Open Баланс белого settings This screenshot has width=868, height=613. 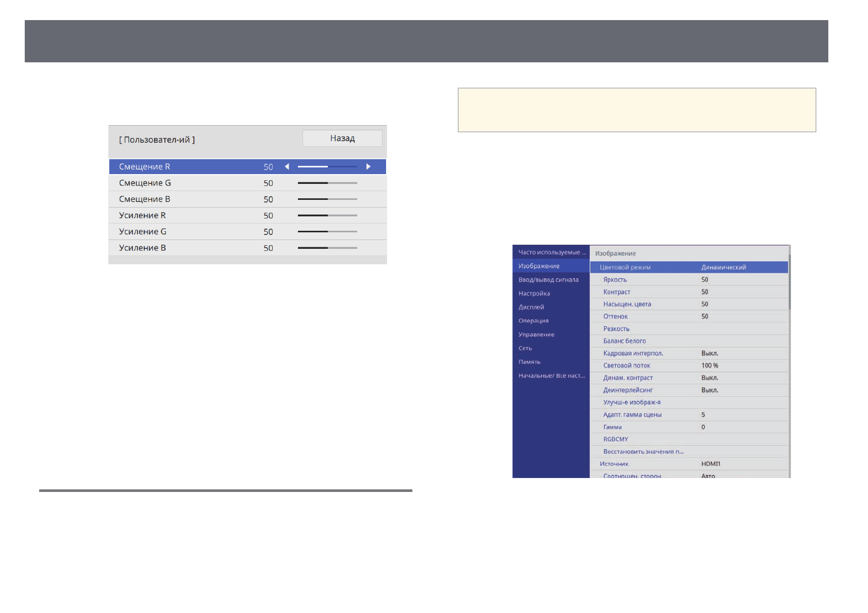tap(689, 341)
